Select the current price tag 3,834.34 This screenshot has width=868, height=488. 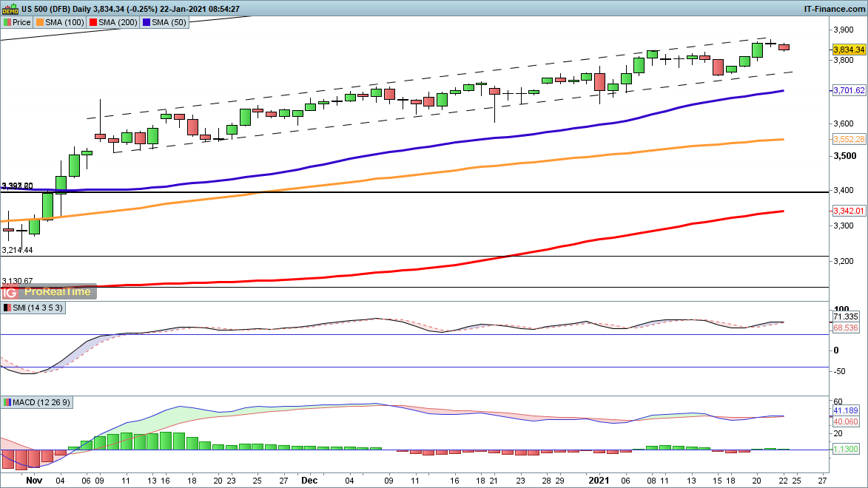point(849,50)
